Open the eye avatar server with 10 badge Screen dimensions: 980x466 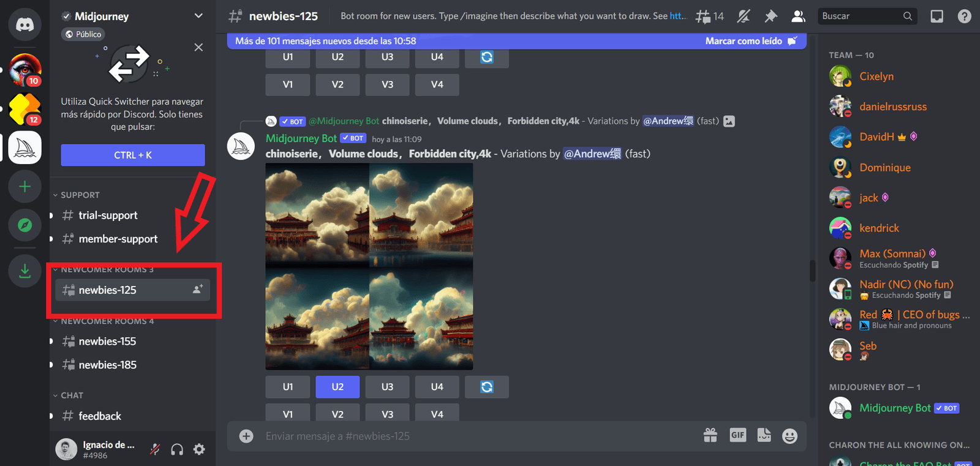pos(24,70)
